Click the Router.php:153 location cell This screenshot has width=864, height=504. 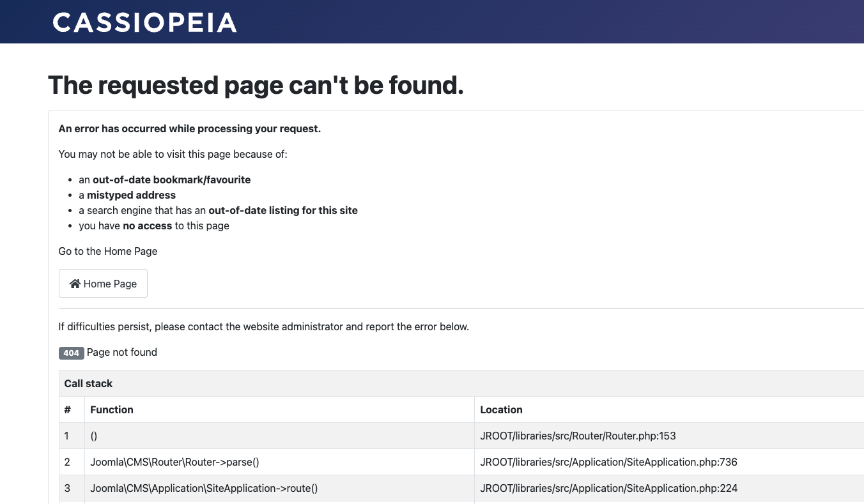(x=578, y=436)
